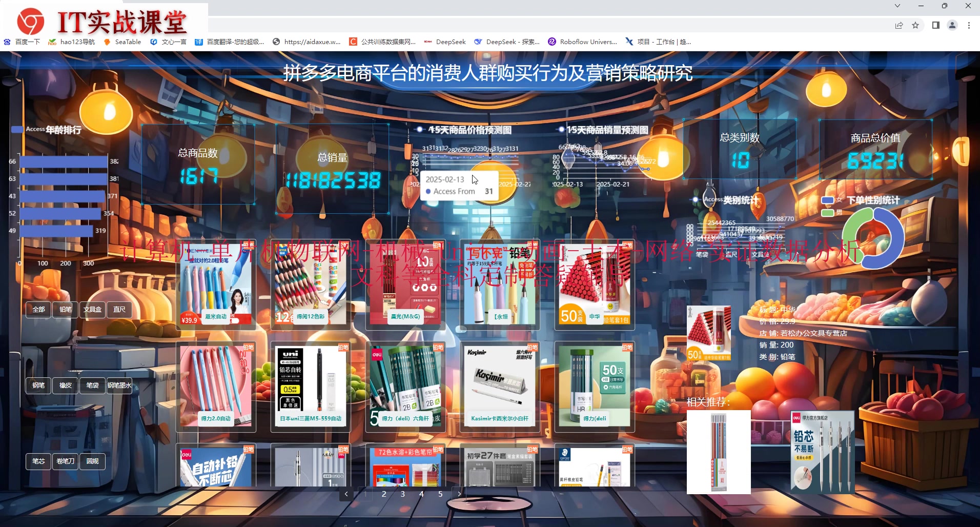Click the age 49 bar in 年龄排行

coord(56,231)
